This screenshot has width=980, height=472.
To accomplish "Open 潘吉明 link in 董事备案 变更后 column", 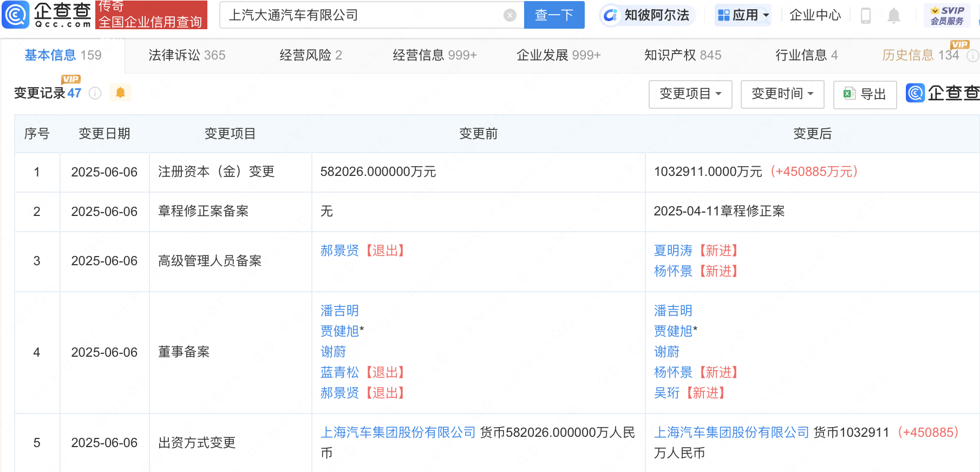I will [673, 311].
